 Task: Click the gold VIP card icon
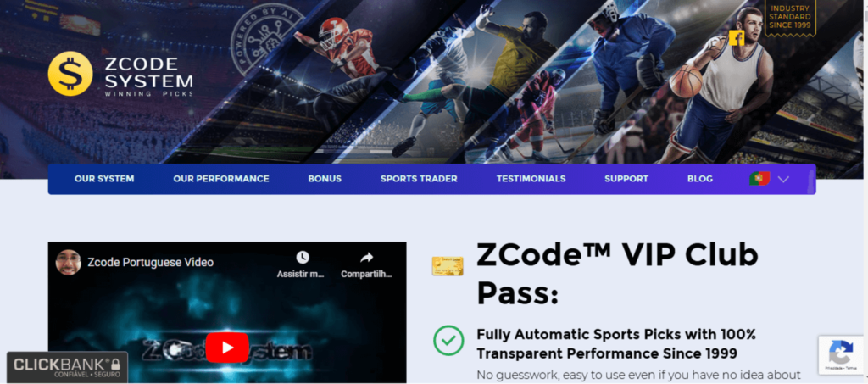tap(448, 266)
